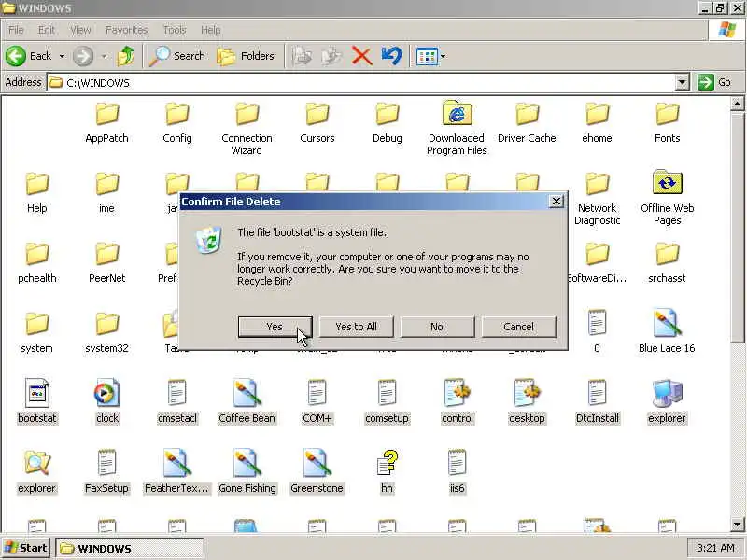
Task: Select the AppPatch folder
Action: [106, 123]
